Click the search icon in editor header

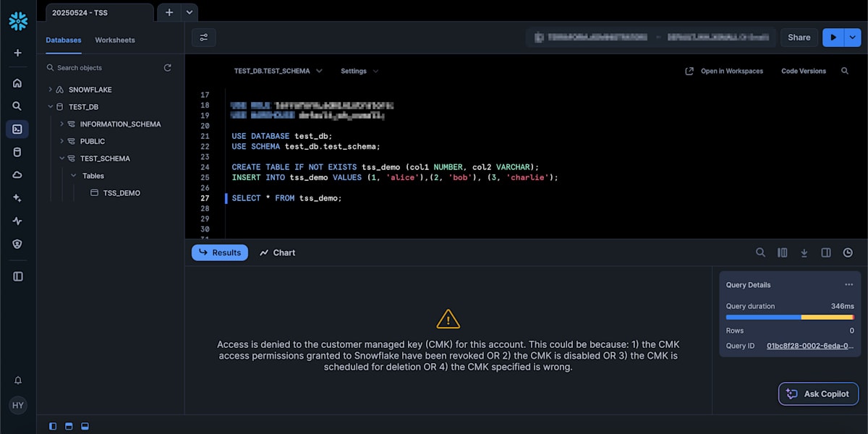845,72
